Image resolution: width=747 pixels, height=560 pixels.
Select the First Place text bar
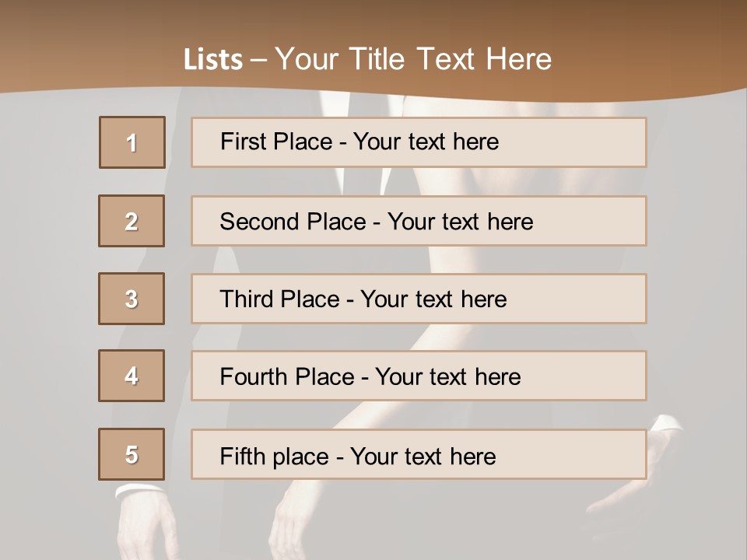tap(419, 142)
